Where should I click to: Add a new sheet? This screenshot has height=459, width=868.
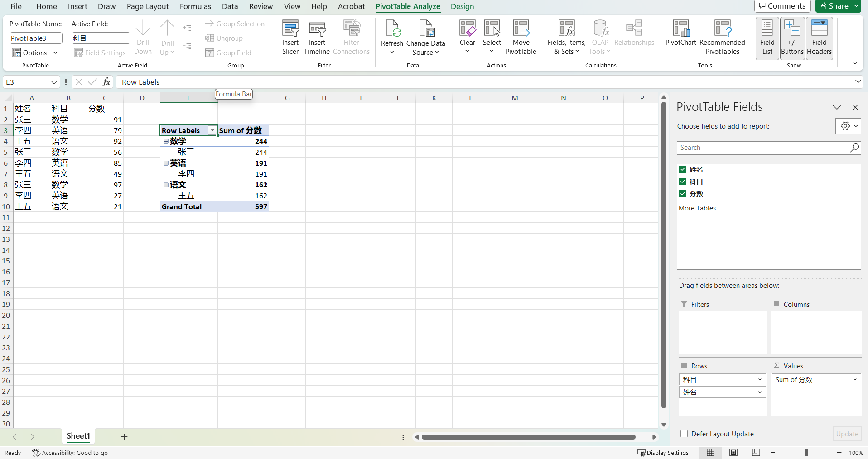[x=124, y=437]
